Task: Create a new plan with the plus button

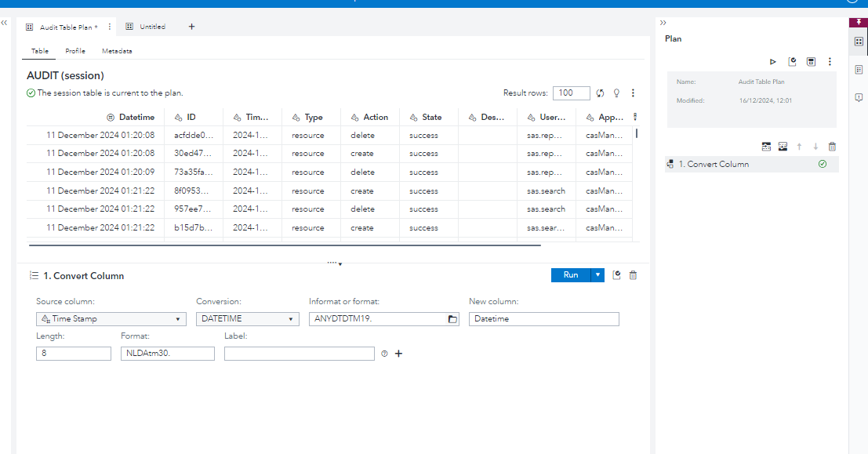Action: tap(191, 26)
